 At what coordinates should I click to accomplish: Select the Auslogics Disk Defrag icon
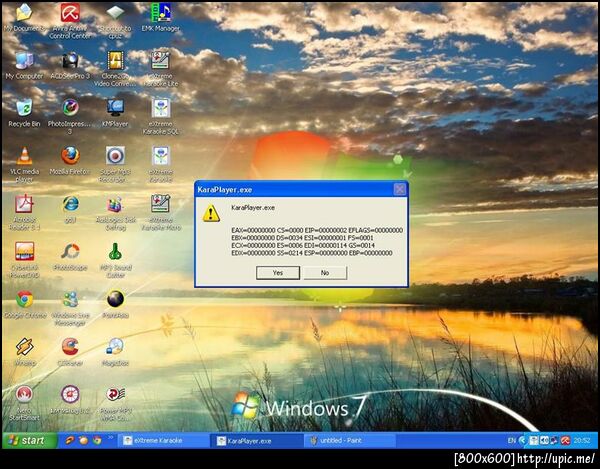point(115,212)
